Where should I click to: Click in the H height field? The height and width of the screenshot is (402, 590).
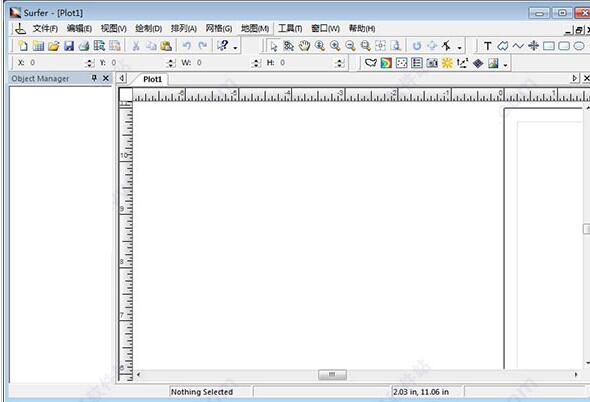pyautogui.click(x=307, y=63)
